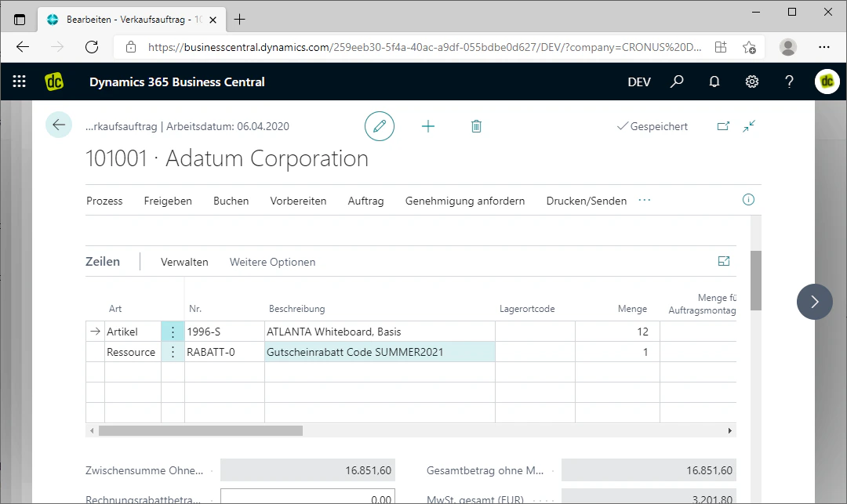Close the Verkaufsauftrag browser tab

(x=213, y=20)
